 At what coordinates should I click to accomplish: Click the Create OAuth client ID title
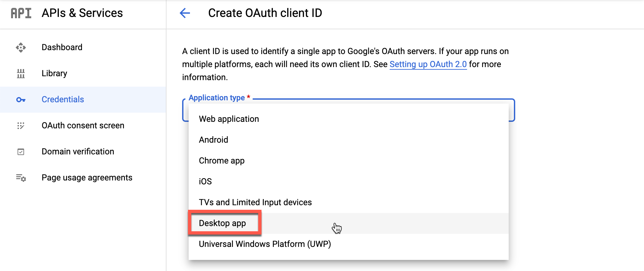point(265,13)
